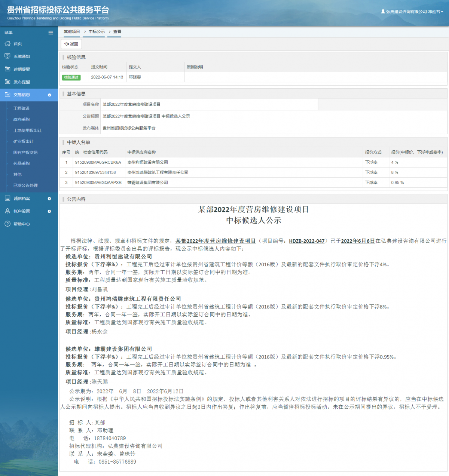Click credit code 915201036975344158

tap(95, 172)
